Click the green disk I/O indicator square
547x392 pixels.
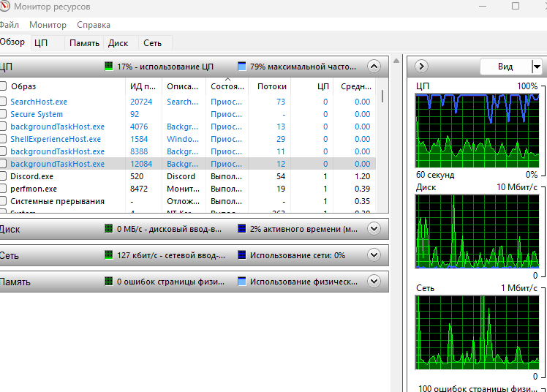click(109, 229)
